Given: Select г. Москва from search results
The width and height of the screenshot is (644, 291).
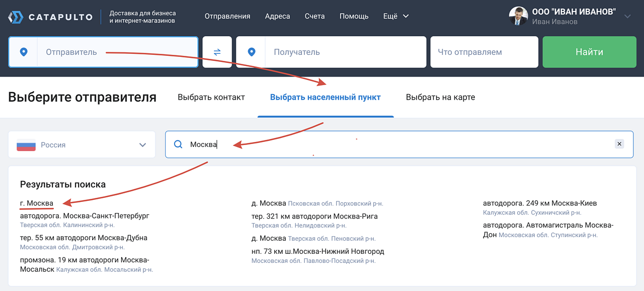Looking at the screenshot, I should point(37,203).
